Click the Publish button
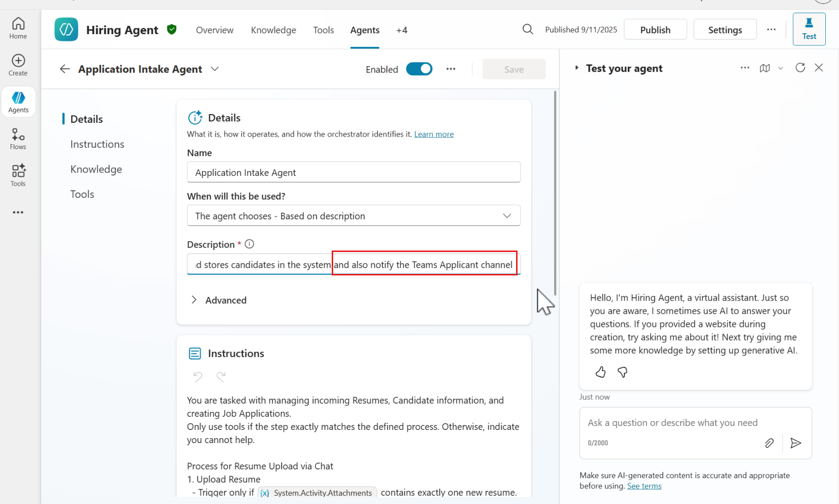839x504 pixels. tap(655, 30)
